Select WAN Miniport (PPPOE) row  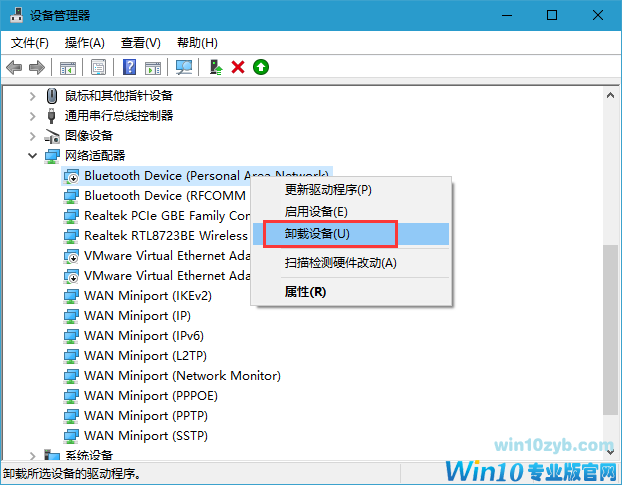(141, 396)
